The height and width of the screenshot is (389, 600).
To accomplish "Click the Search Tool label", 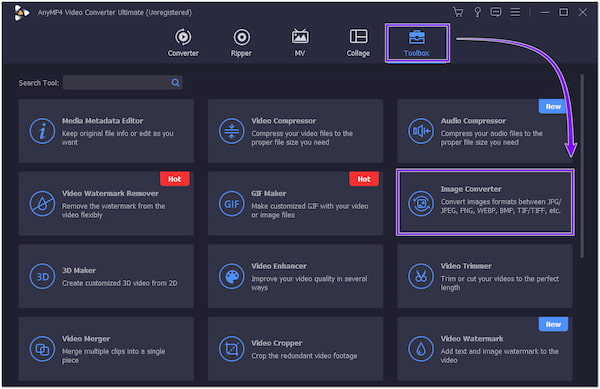I will tap(39, 83).
